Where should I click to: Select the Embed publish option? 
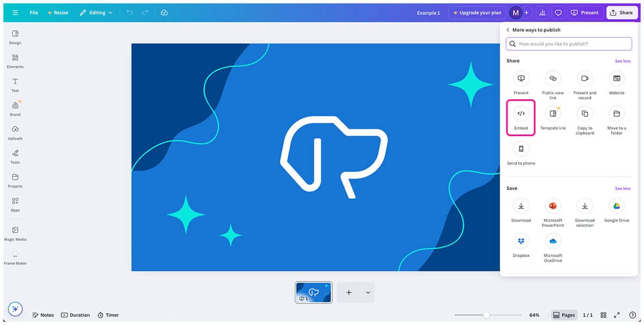(521, 118)
